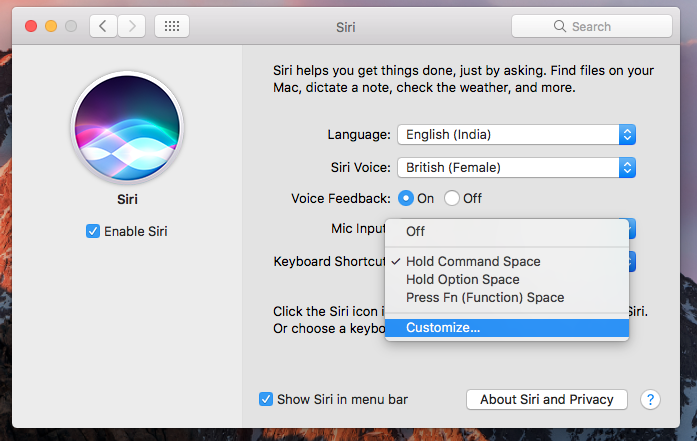
Task: Click the Siri orb icon
Action: coord(127,128)
